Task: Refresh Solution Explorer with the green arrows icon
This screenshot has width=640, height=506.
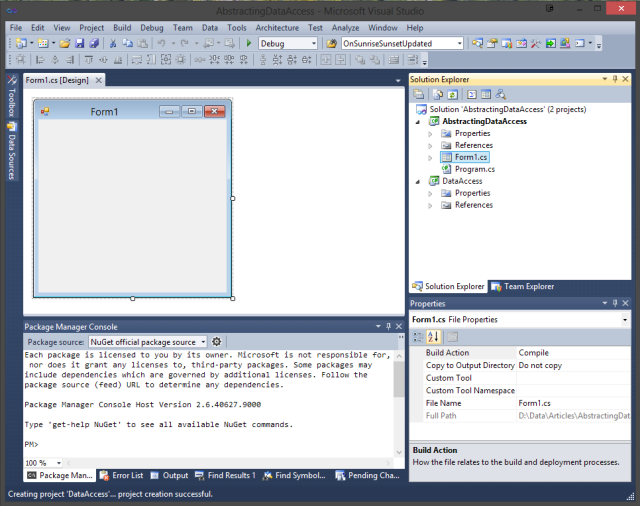Action: click(452, 95)
